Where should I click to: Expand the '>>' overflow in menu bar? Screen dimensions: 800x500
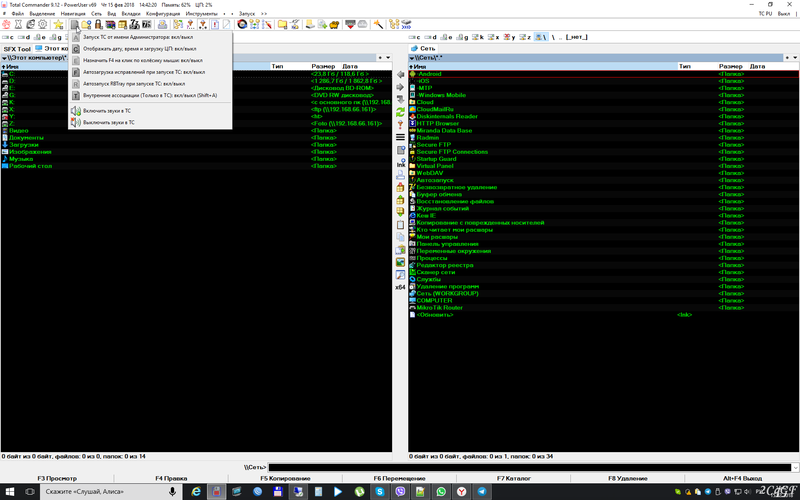(x=264, y=14)
